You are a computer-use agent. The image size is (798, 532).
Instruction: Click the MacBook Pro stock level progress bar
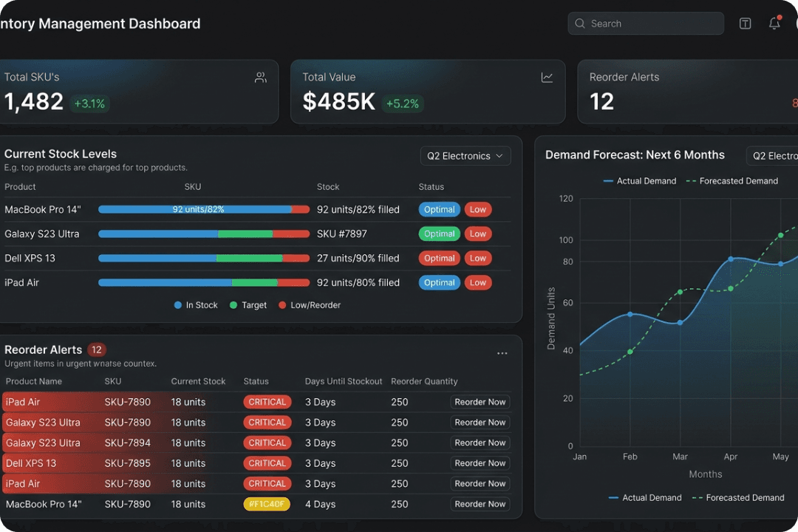tap(204, 209)
